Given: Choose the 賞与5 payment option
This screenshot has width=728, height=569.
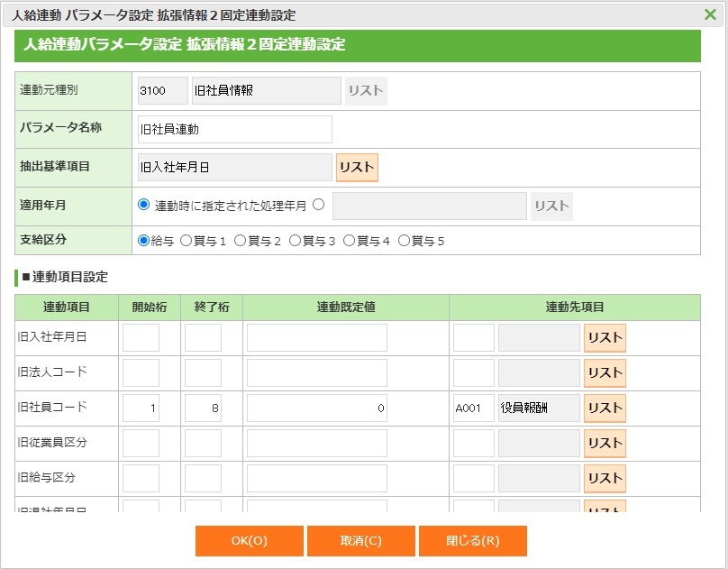Looking at the screenshot, I should pyautogui.click(x=404, y=241).
